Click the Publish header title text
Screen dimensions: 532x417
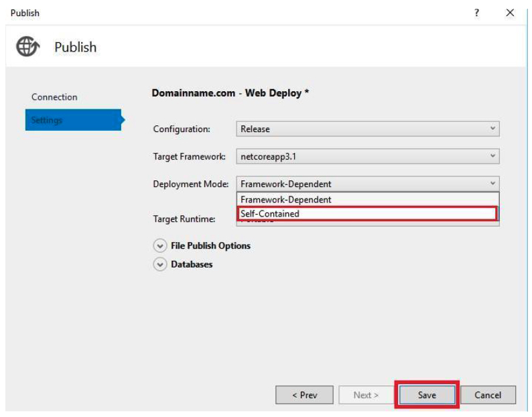point(75,47)
